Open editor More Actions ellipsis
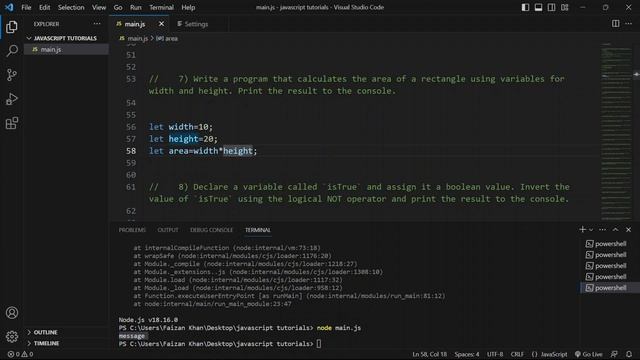640x360 pixels. [629, 24]
